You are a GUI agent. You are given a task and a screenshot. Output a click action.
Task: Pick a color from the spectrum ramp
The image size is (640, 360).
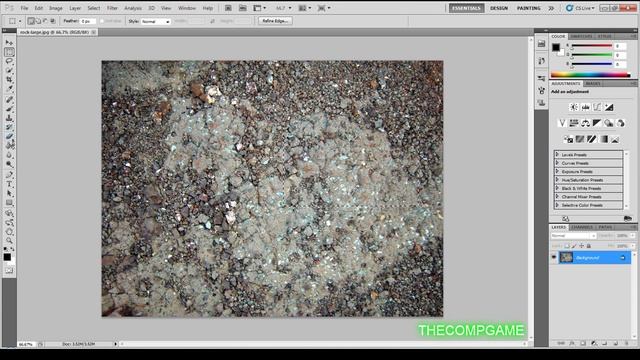(591, 75)
